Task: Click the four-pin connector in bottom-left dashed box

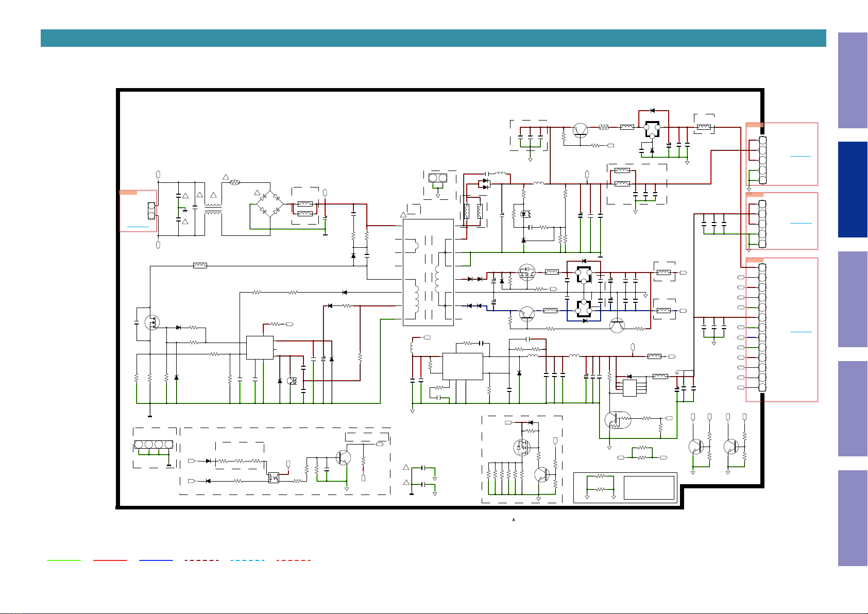Action: (x=154, y=445)
